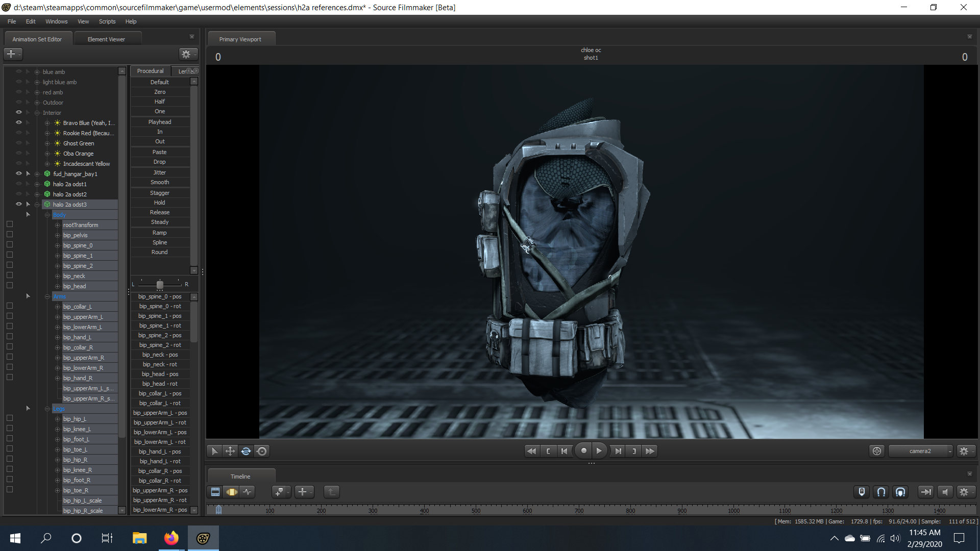
Task: Select the Procedural tab
Action: click(x=150, y=71)
